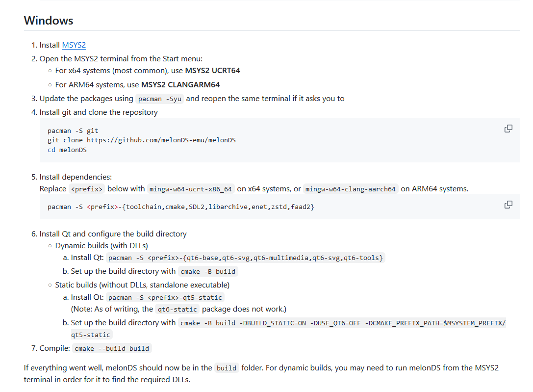533x392 pixels.
Task: Click the pacman -Syu inline code
Action: [x=160, y=99]
